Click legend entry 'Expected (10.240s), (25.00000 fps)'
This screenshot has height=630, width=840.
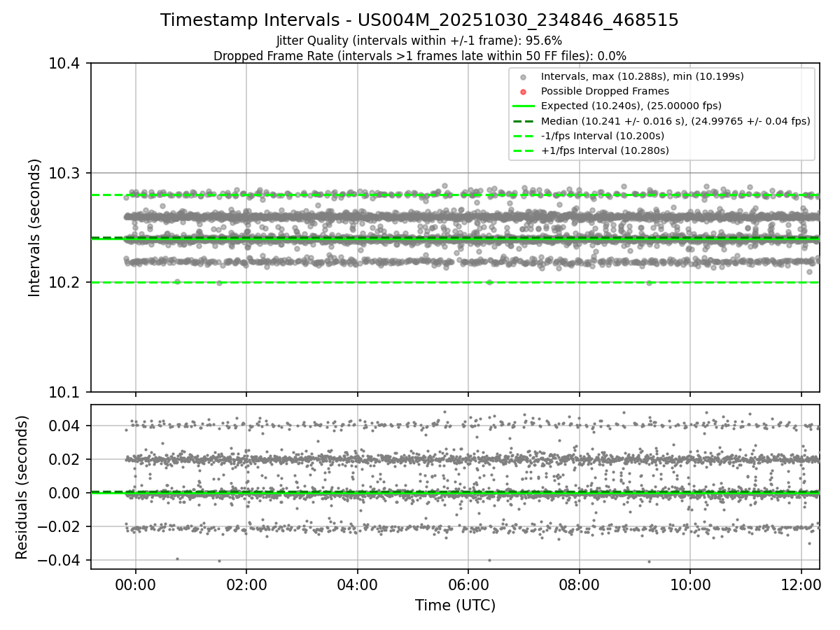[631, 106]
